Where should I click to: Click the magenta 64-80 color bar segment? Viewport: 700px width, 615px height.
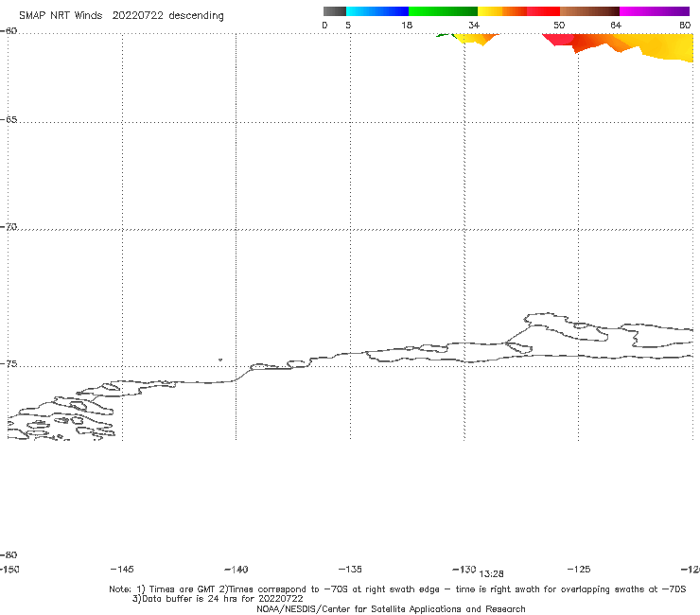[x=655, y=11]
